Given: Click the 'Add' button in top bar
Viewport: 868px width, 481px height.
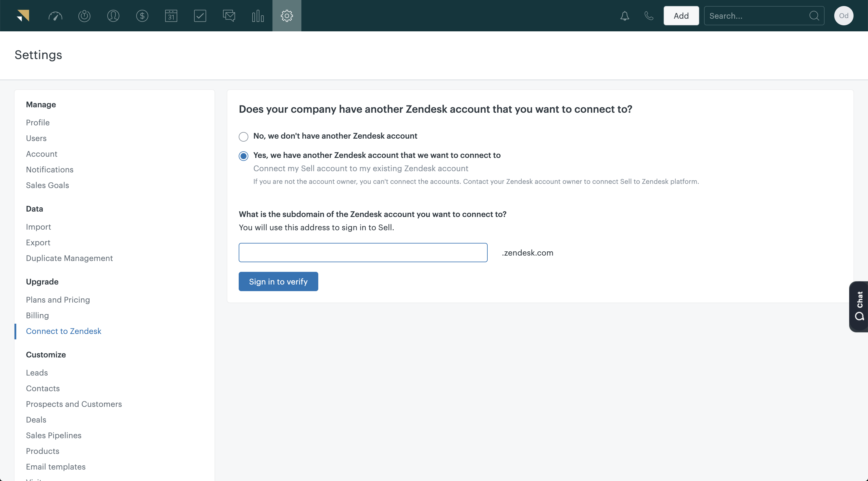Looking at the screenshot, I should click(x=681, y=15).
